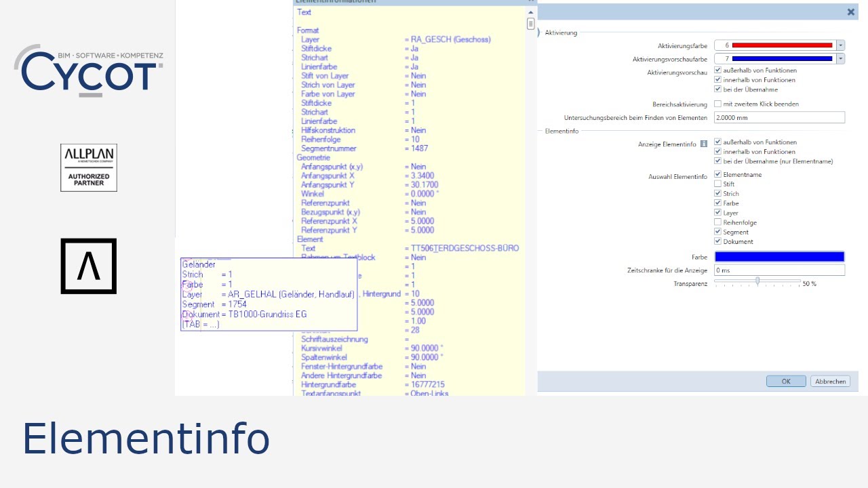
Task: Click the 'Kursivwinkel' row with 90.0000°
Action: (372, 348)
